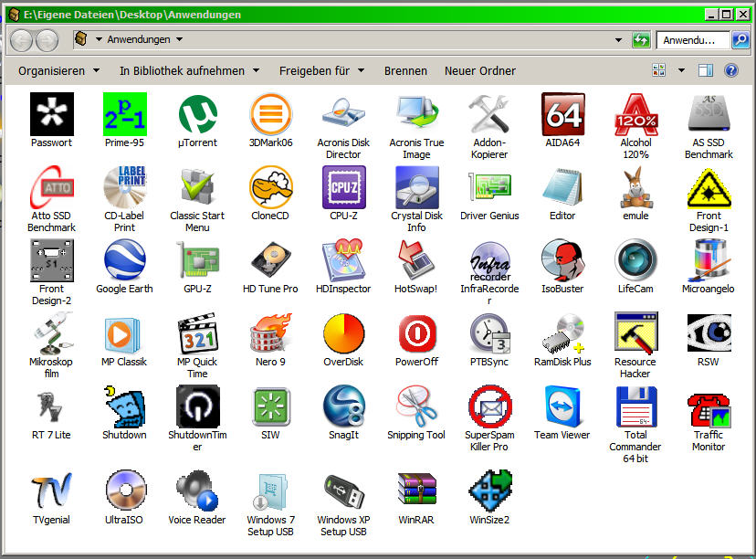Refresh the folder with the green arrows button
Image resolution: width=756 pixels, height=559 pixels.
[x=641, y=40]
